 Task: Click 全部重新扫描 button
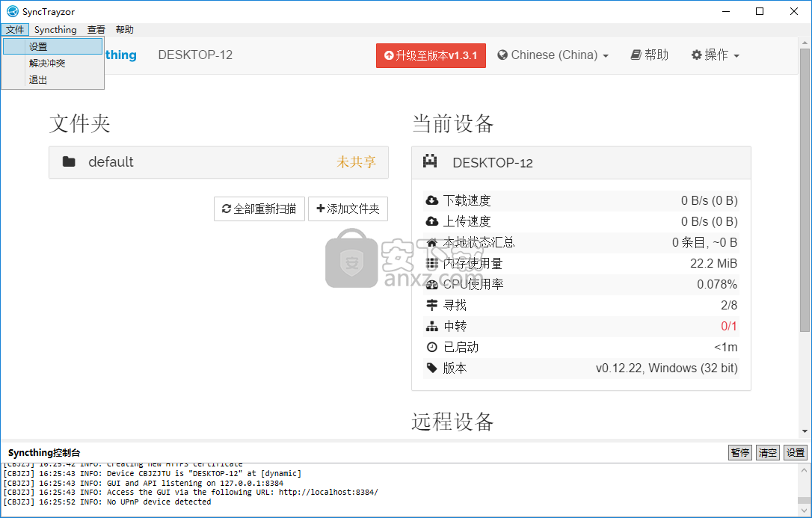point(259,209)
